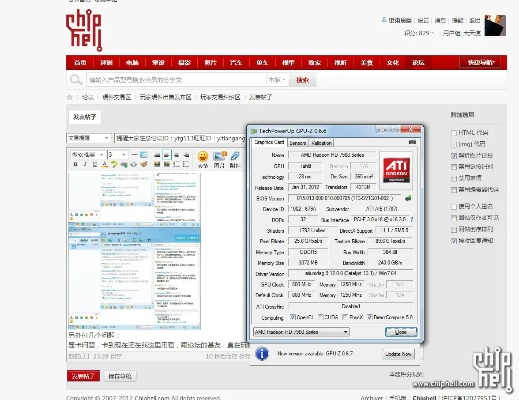Open the thread category dropdown beside title
Image resolution: width=519 pixels, height=400 pixels.
tap(88, 138)
